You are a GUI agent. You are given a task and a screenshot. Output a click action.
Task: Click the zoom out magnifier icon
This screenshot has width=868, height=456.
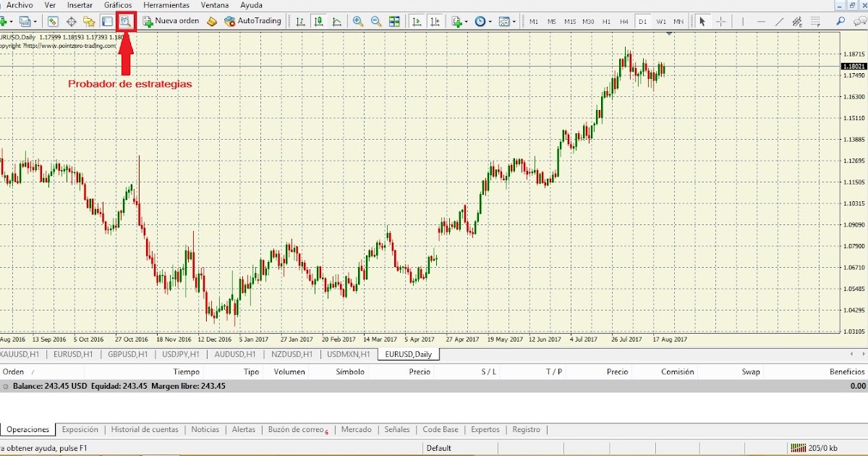[x=375, y=21]
